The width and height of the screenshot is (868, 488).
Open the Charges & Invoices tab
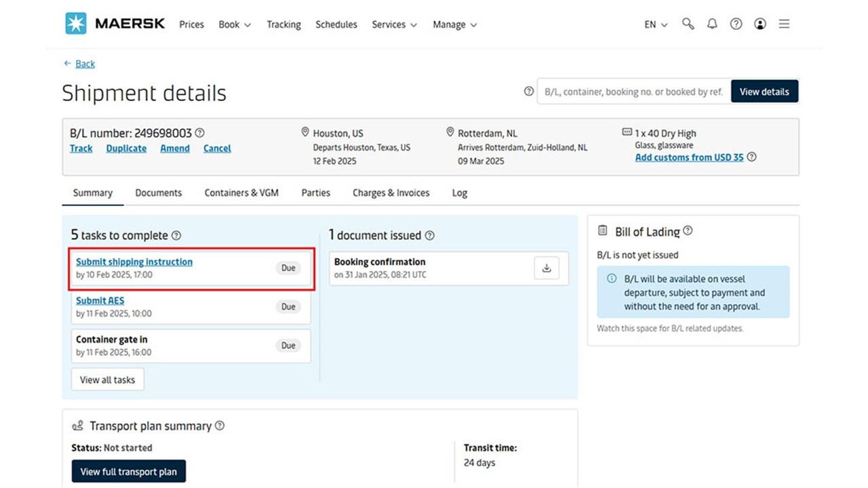tap(391, 192)
